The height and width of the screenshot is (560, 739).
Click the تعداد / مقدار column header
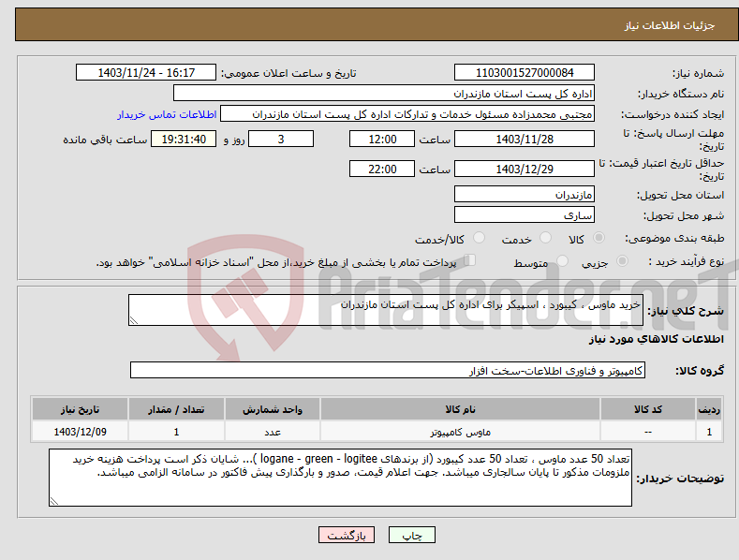(x=176, y=409)
